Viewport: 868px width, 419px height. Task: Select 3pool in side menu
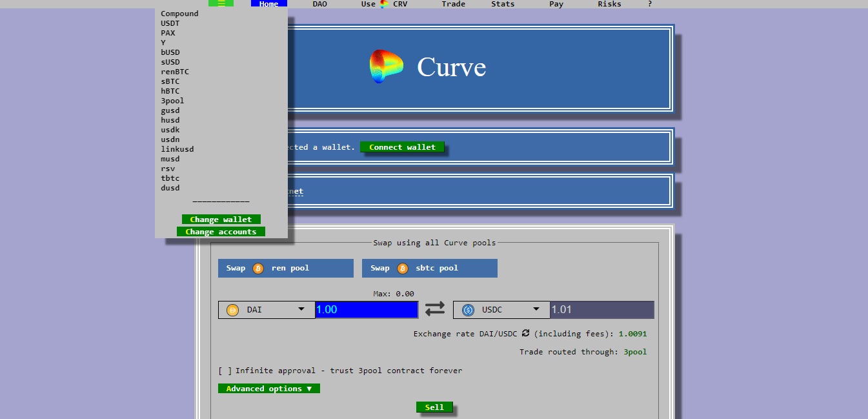(172, 101)
